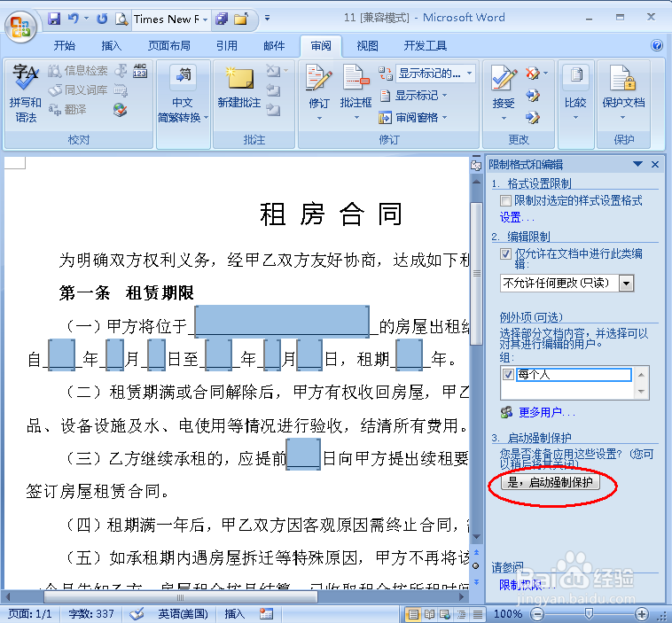Image resolution: width=672 pixels, height=623 pixels.
Task: Toggle Track Changes (修订) icon
Action: tap(319, 78)
